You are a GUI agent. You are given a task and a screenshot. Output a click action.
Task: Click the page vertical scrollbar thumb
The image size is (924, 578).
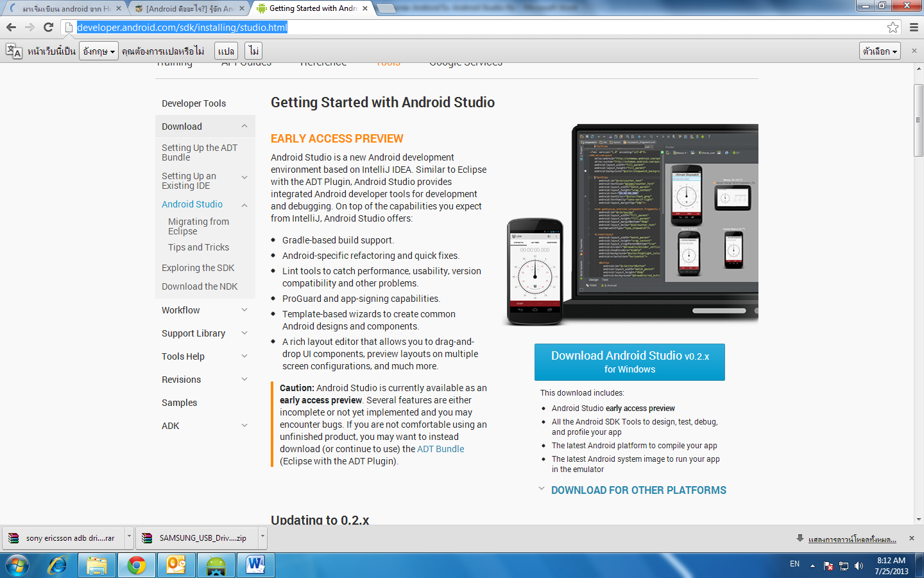pyautogui.click(x=918, y=120)
